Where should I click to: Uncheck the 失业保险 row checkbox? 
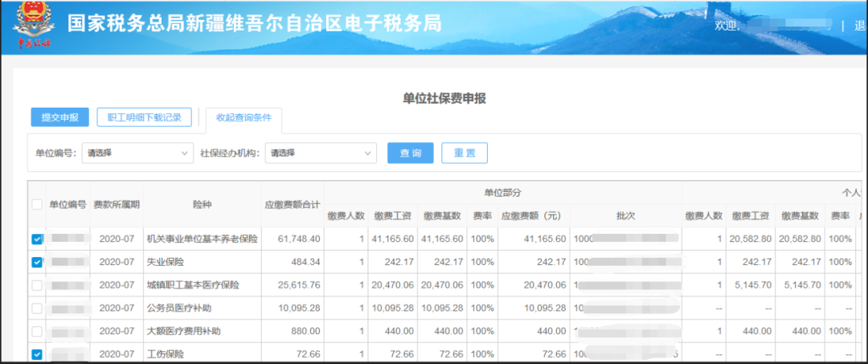pos(37,262)
